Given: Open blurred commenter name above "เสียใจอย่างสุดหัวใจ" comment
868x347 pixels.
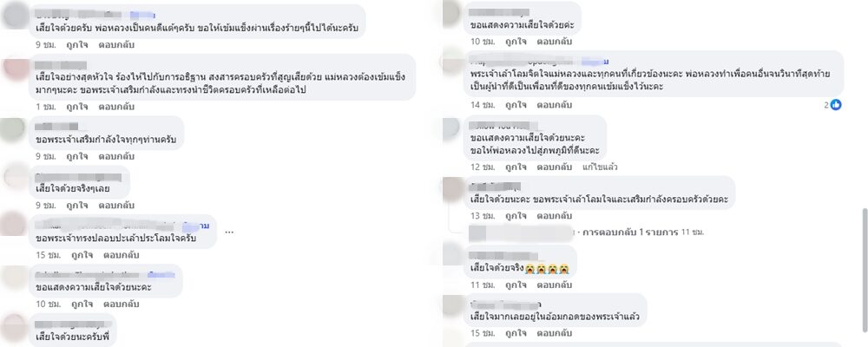Looking at the screenshot, I should pyautogui.click(x=61, y=65).
